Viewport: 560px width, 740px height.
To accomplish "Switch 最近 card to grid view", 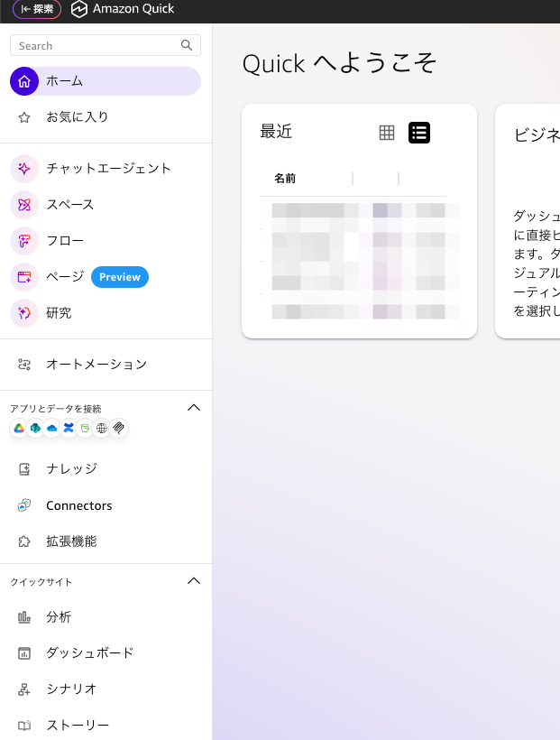I will coord(387,133).
